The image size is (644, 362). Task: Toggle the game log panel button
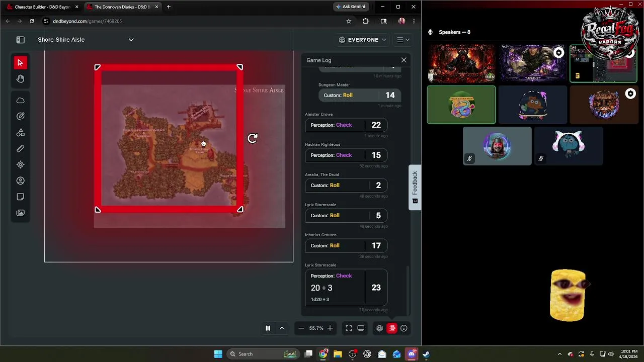pyautogui.click(x=392, y=328)
